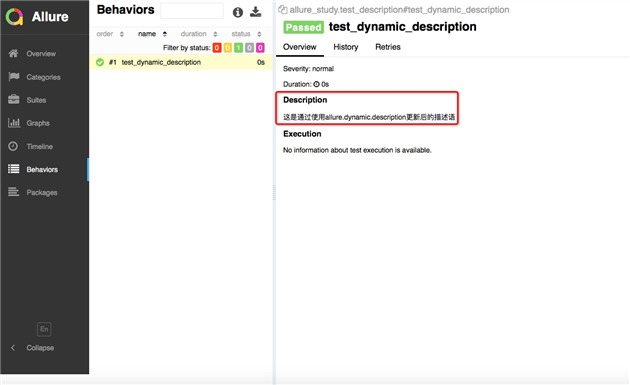
Task: Toggle the yellow broken status filter
Action: 228,48
